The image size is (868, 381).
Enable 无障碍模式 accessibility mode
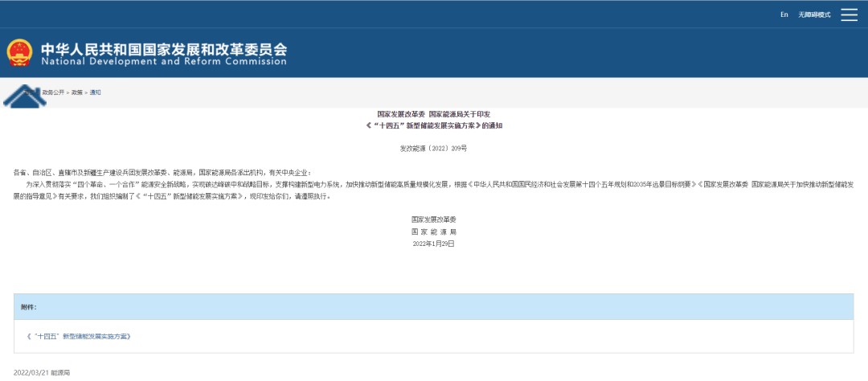tap(813, 14)
